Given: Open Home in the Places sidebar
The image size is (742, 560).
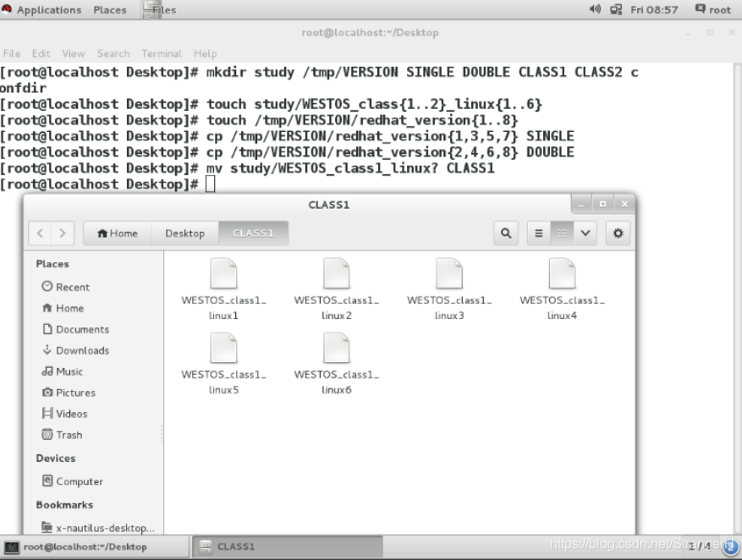Looking at the screenshot, I should [63, 309].
